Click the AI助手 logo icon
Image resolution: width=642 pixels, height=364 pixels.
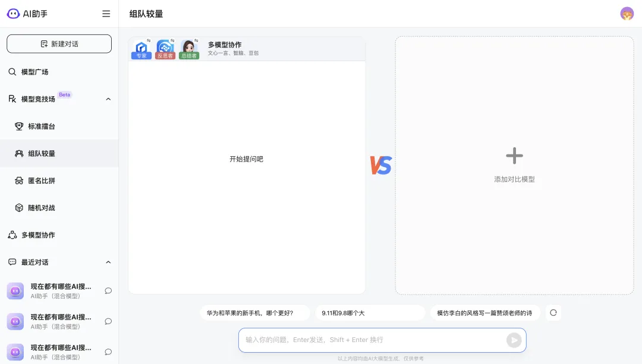(13, 14)
